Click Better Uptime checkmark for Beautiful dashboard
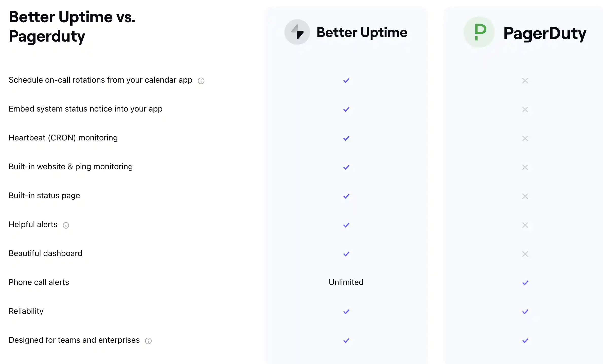603x364 pixels. (x=346, y=254)
